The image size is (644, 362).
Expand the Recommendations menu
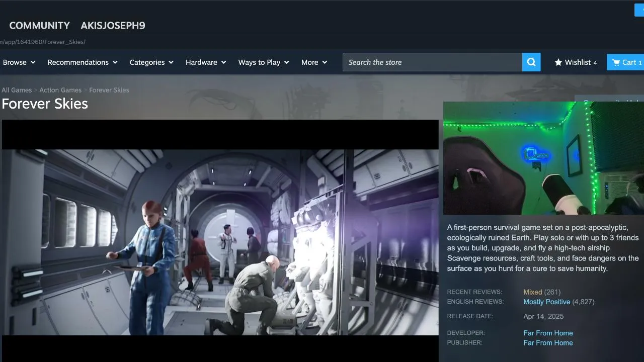[83, 62]
